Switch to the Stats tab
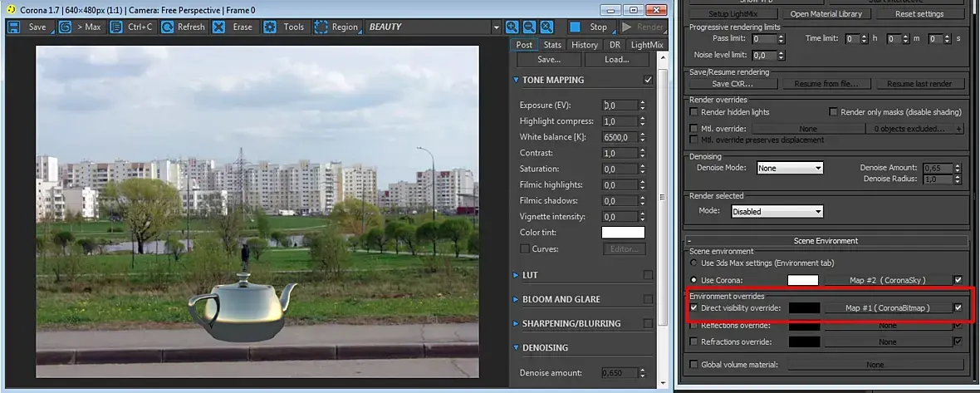980x393 pixels. click(x=552, y=45)
